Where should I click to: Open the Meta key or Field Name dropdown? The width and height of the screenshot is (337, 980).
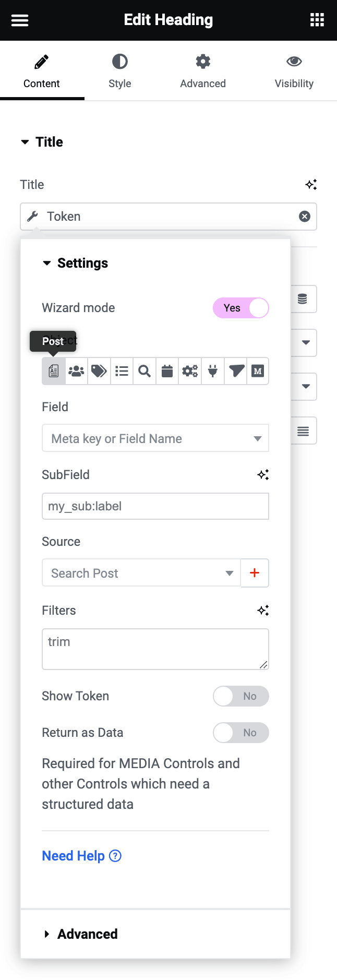155,438
